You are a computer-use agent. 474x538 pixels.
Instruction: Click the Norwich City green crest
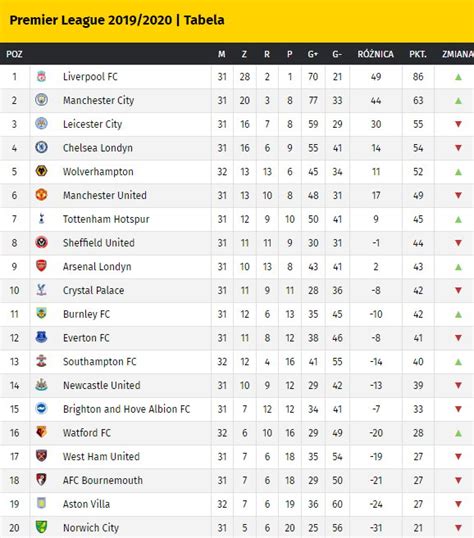[42, 527]
